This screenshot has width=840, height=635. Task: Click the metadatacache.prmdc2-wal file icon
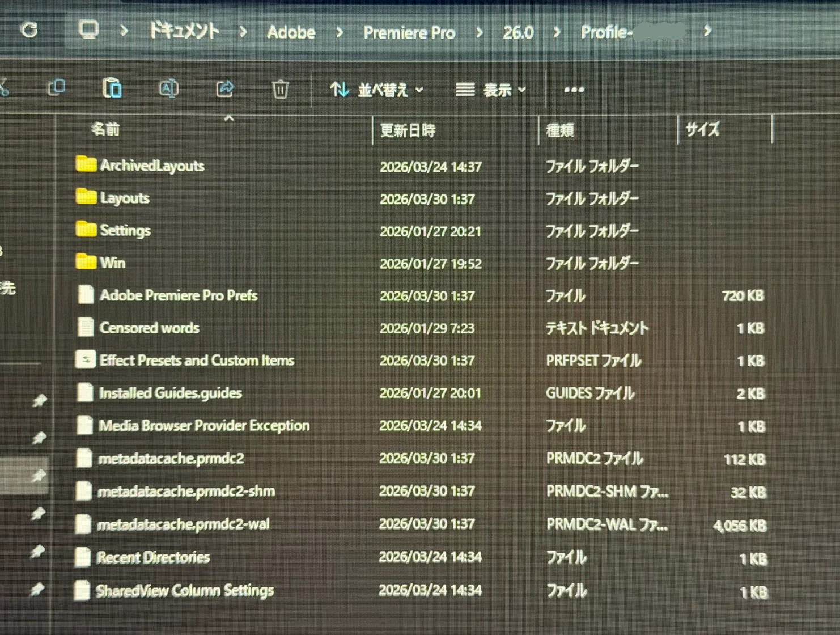83,523
